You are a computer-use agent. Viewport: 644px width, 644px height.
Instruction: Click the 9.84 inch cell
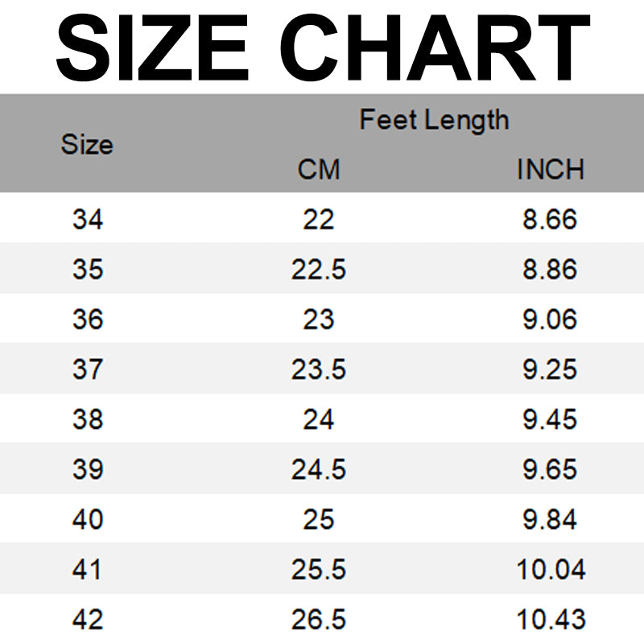point(551,519)
